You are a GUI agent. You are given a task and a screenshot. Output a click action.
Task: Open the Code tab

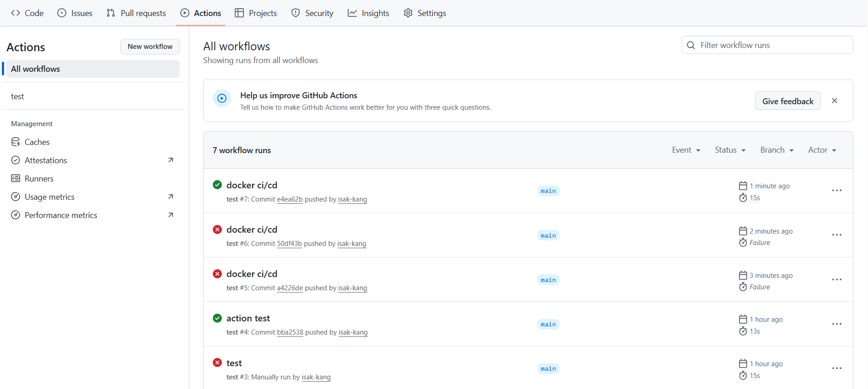pos(27,13)
